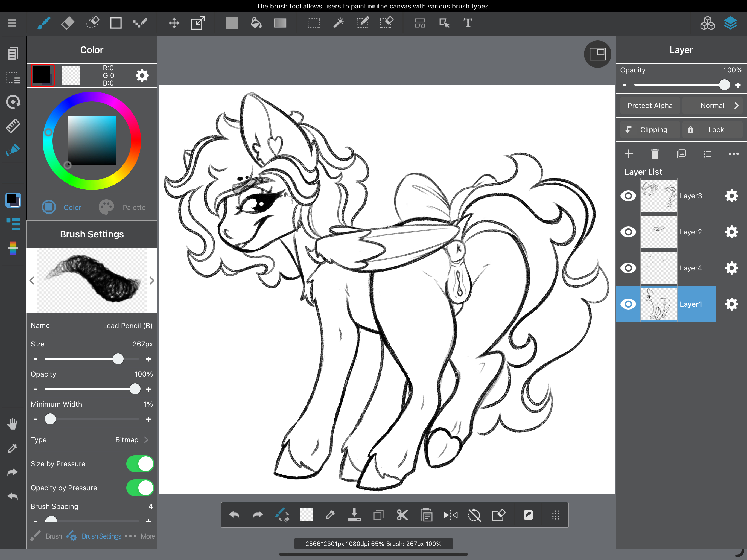
Task: Turn off Size by Pressure switch
Action: 140,464
